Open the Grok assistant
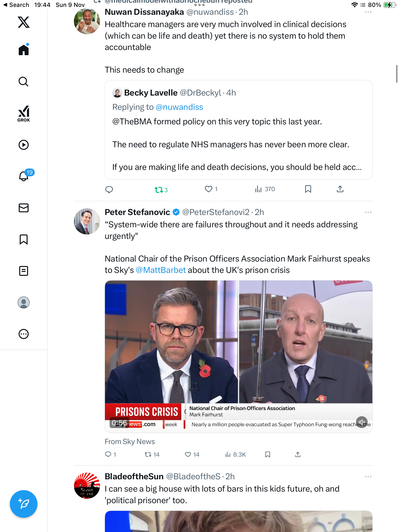 click(x=24, y=114)
